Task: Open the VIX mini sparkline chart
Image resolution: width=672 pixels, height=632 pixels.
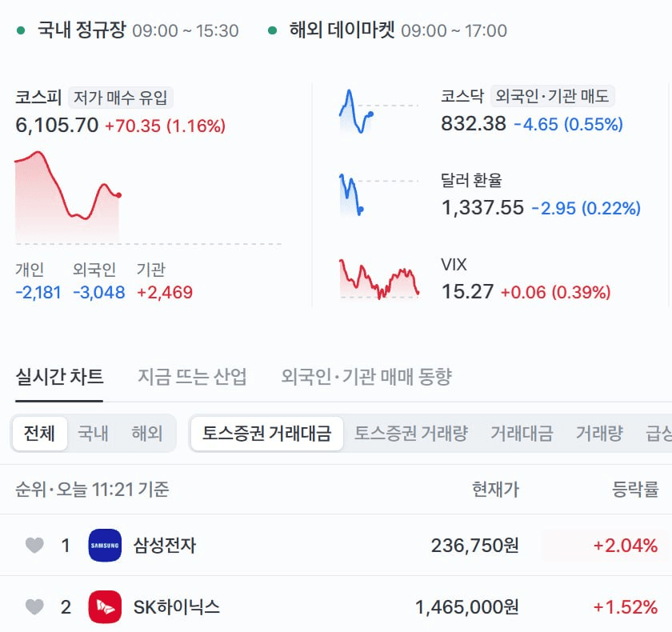Action: click(x=379, y=278)
